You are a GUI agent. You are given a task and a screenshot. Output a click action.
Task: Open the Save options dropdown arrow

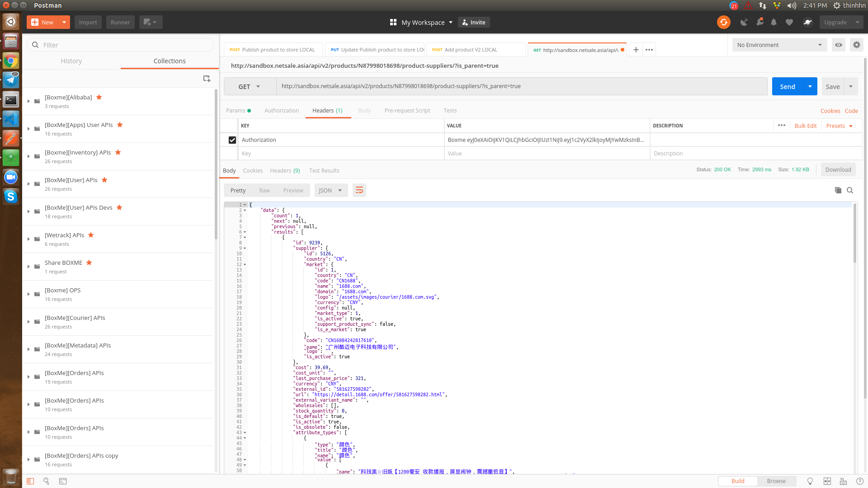(851, 86)
